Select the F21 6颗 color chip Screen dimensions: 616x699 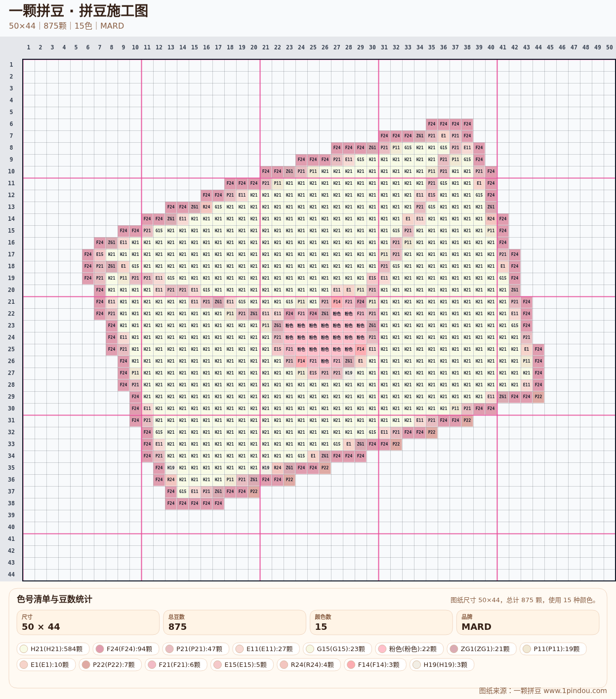pos(176,664)
